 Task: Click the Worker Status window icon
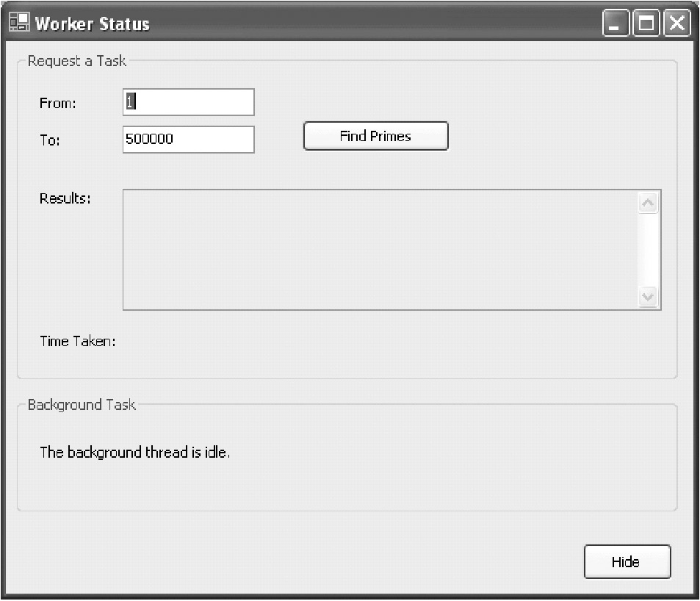point(19,23)
